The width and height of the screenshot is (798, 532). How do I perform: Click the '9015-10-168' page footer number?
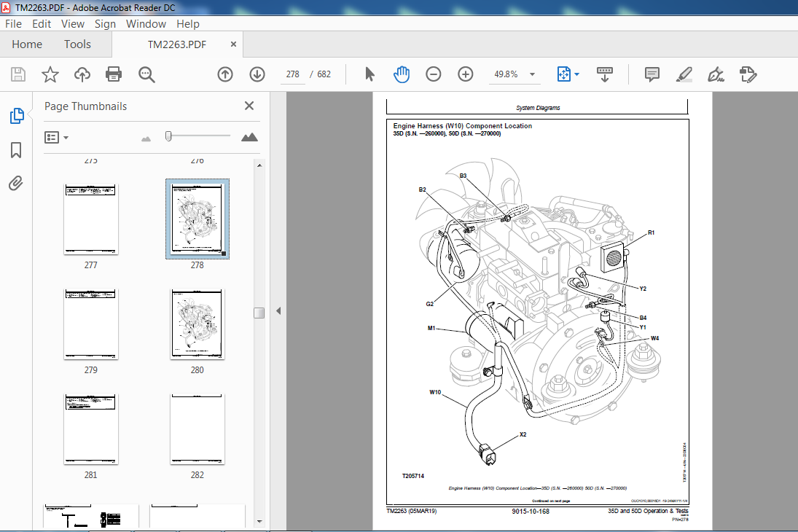tap(531, 511)
